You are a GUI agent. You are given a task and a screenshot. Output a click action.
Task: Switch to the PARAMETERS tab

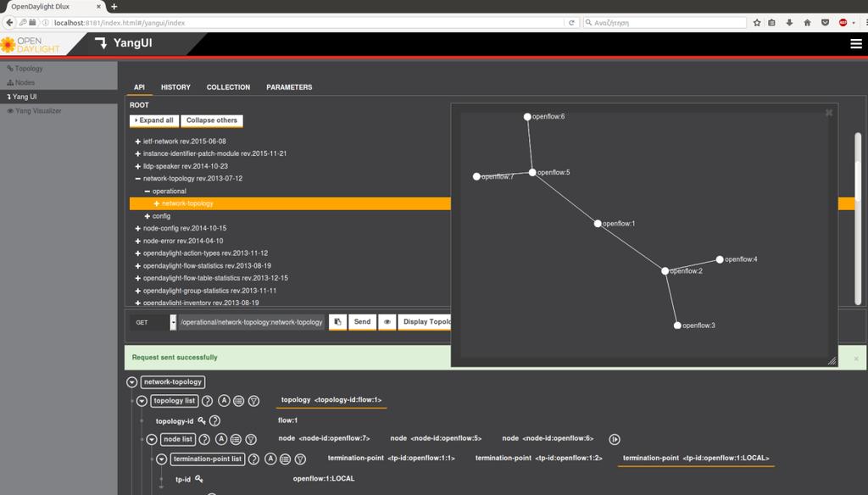pos(289,87)
